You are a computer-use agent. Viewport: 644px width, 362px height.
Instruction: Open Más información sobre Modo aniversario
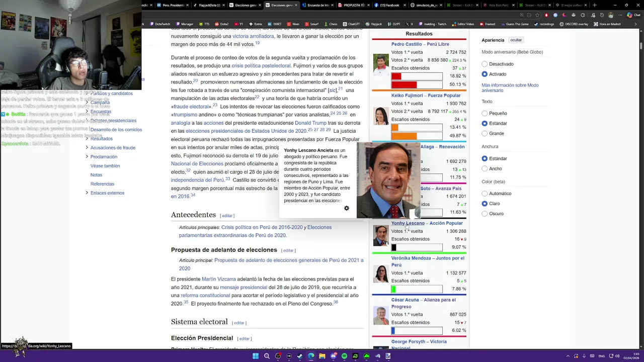tap(510, 87)
